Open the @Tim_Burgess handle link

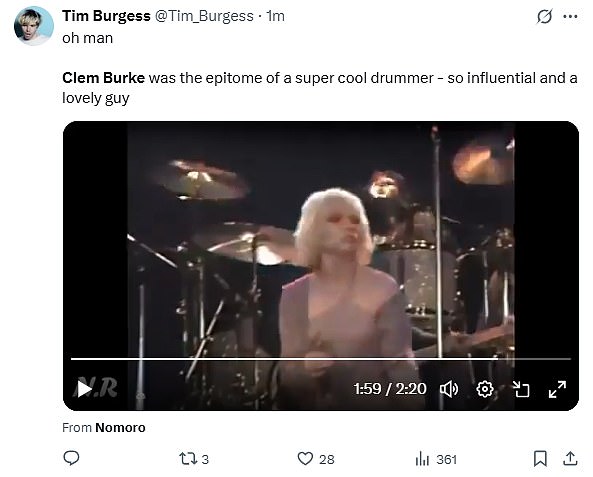(204, 16)
